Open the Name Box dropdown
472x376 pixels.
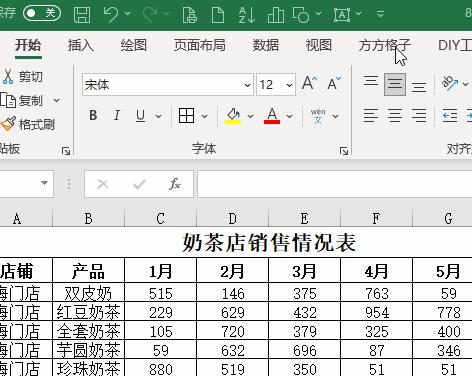coord(44,183)
